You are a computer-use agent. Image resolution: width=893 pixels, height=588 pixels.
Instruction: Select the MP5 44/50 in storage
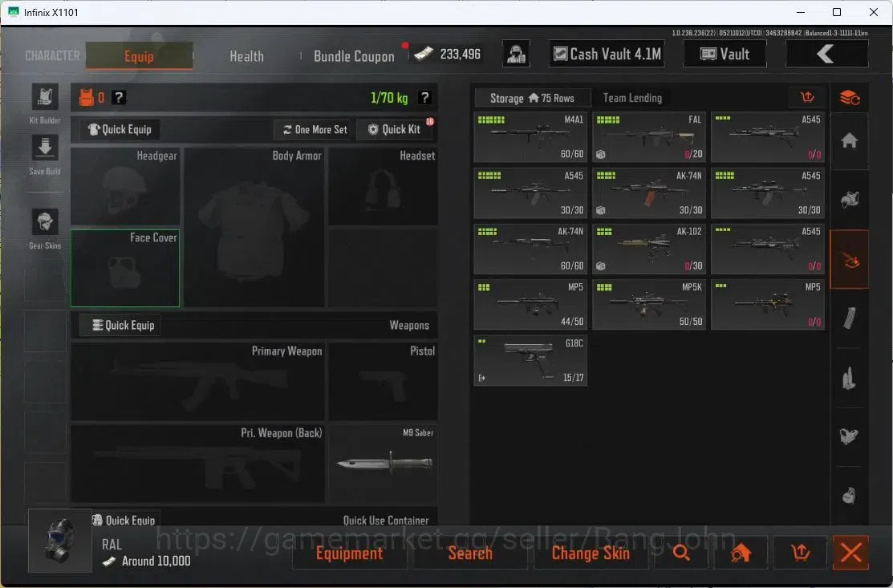point(530,305)
